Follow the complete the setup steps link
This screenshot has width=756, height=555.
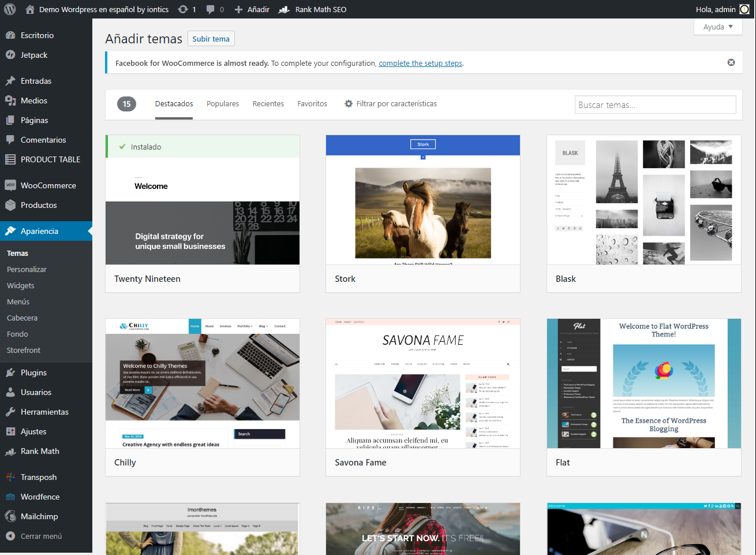click(421, 64)
